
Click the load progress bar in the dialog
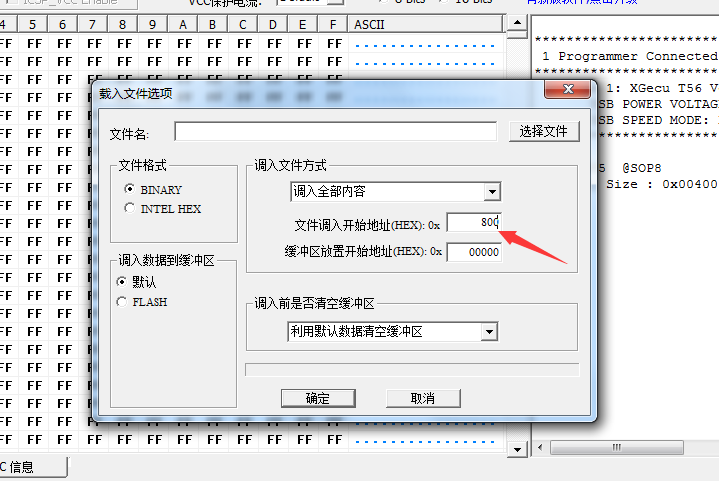point(412,369)
